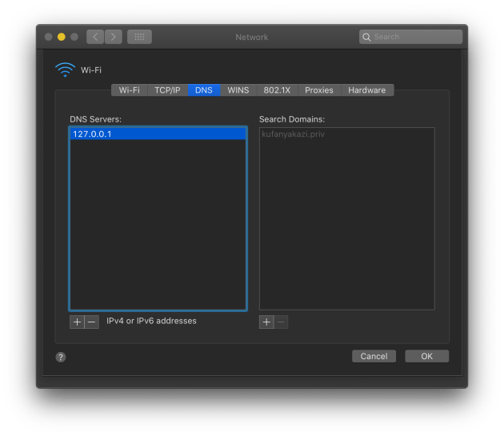Open Show All preferences grid
This screenshot has height=436, width=504.
click(x=139, y=37)
